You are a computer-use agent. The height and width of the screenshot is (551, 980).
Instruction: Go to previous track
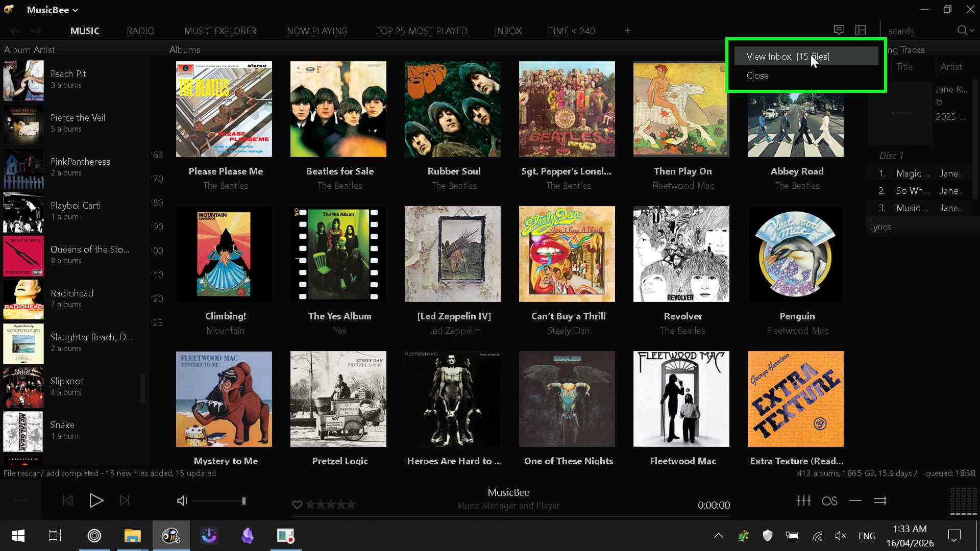[67, 500]
